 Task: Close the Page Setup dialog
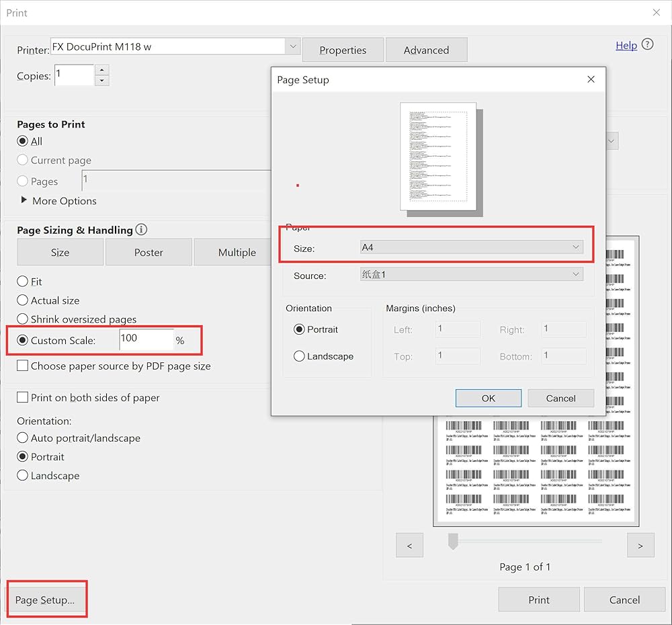pos(591,79)
